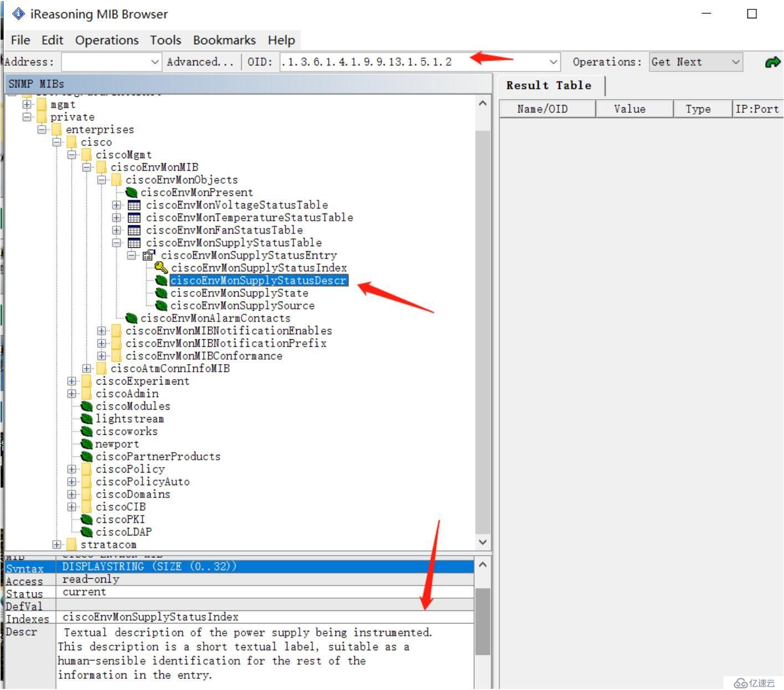Image resolution: width=784 pixels, height=690 pixels.
Task: Collapse the cisco tree node
Action: click(56, 142)
